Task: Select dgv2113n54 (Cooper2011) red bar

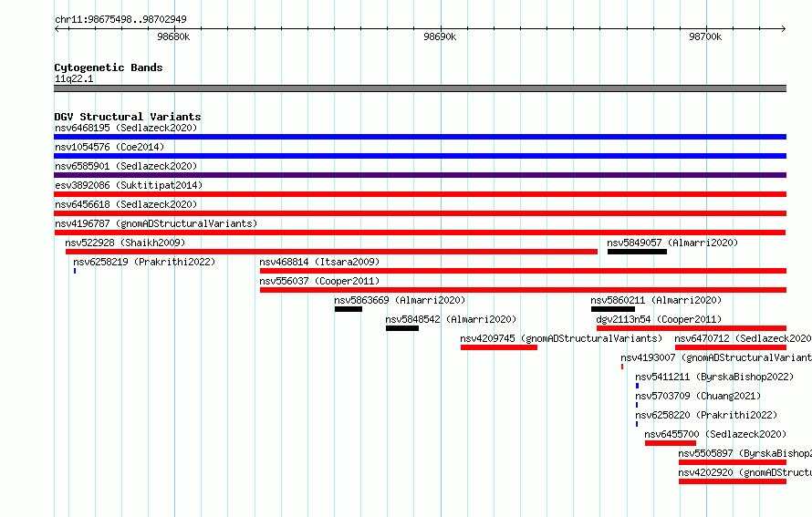Action: (x=692, y=328)
